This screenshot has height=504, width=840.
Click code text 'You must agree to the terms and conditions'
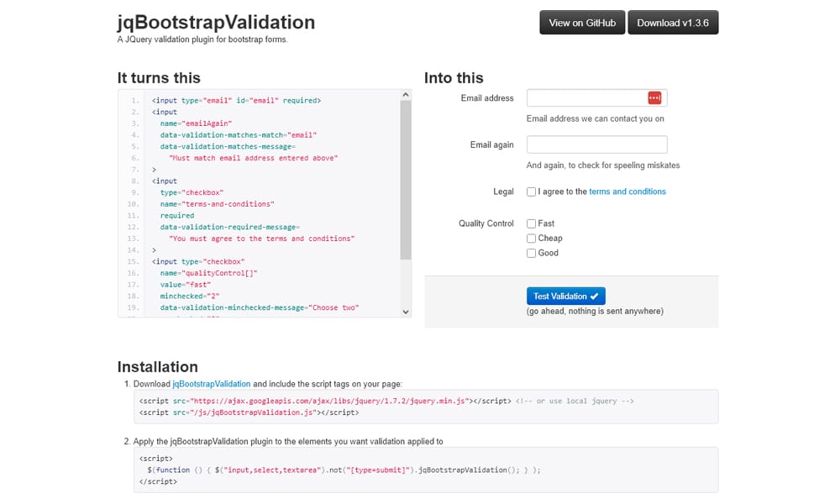[x=261, y=239]
